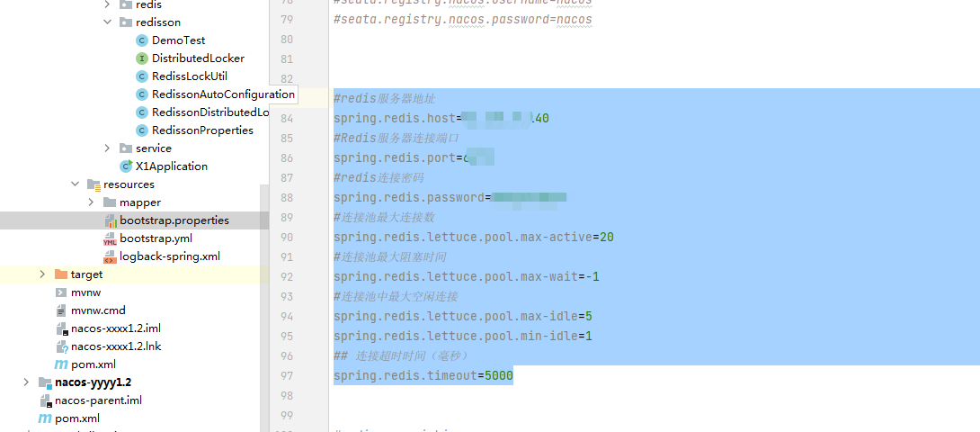Click the logback-spring.xml file icon
The width and height of the screenshot is (980, 432).
(110, 256)
